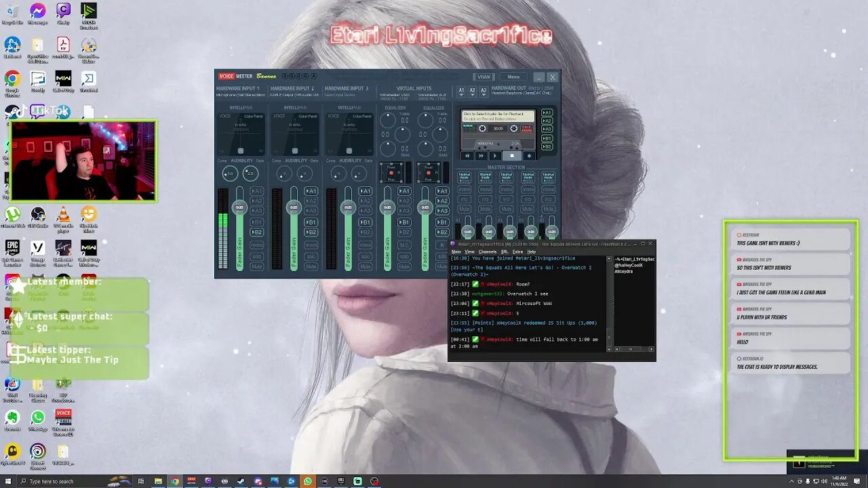The height and width of the screenshot is (488, 868).
Task: Open Voicemeeter Banana desktop shortcut
Action: (x=63, y=421)
